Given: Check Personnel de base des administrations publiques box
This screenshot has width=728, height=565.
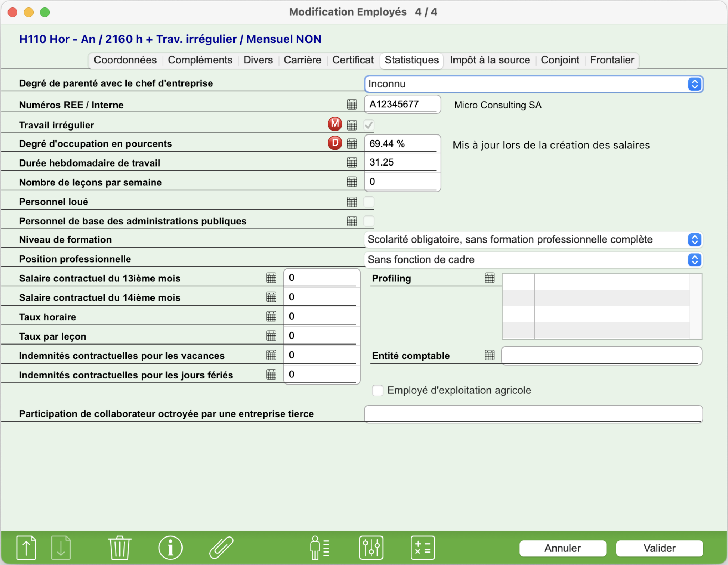Looking at the screenshot, I should coord(369,221).
